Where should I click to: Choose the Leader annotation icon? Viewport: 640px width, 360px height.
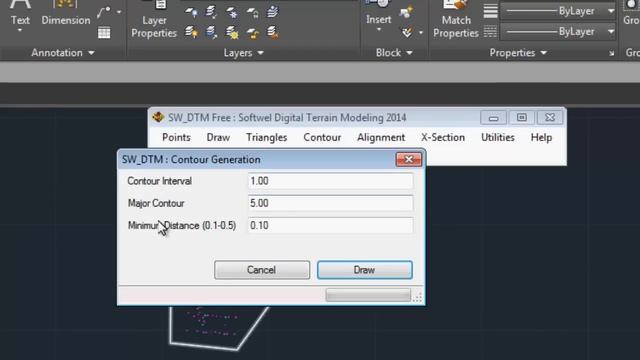[104, 12]
